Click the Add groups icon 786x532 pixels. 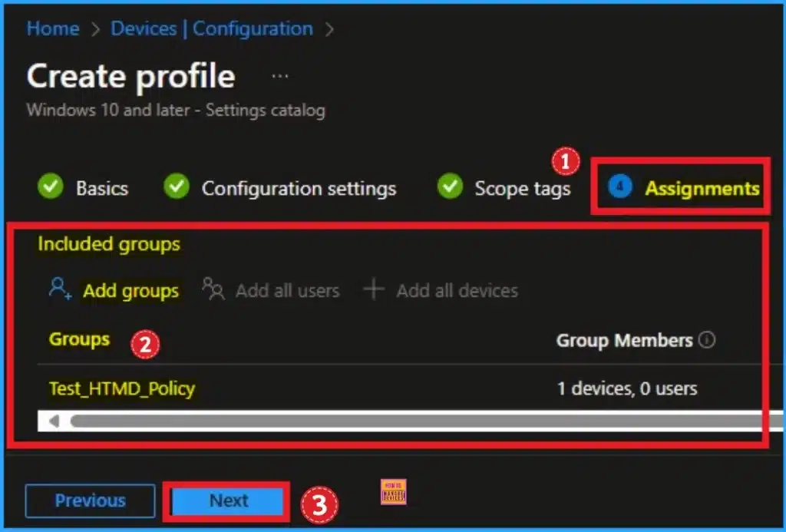tap(58, 289)
